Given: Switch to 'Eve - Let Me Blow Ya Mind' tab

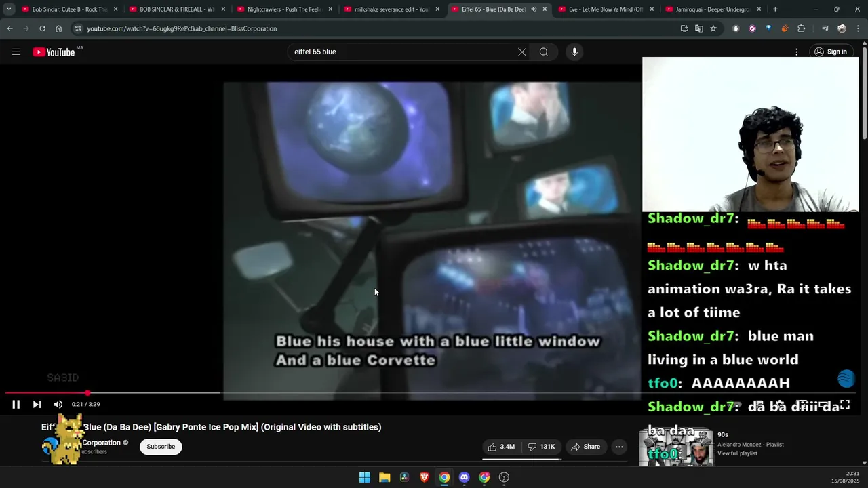Looking at the screenshot, I should (x=606, y=9).
